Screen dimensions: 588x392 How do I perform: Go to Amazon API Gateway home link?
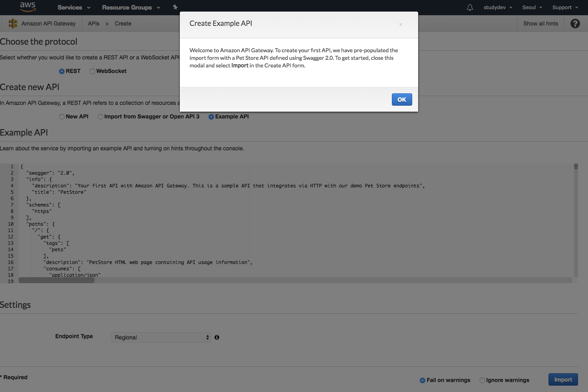49,24
